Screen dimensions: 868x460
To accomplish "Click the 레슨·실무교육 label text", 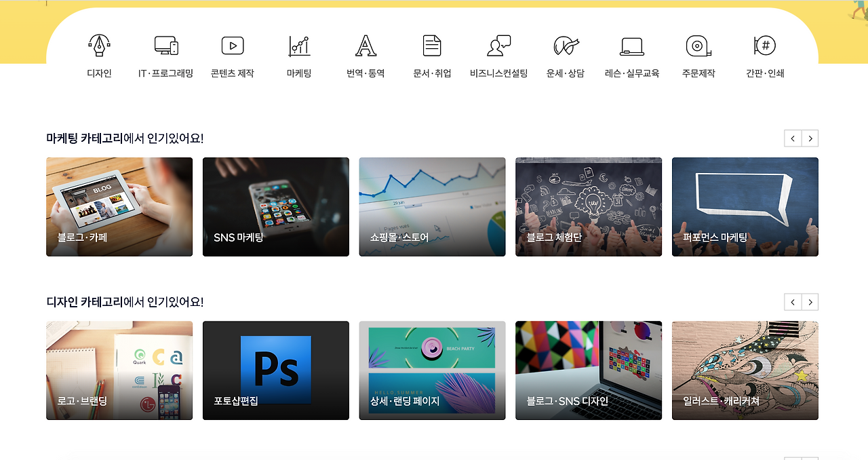I will pos(632,73).
